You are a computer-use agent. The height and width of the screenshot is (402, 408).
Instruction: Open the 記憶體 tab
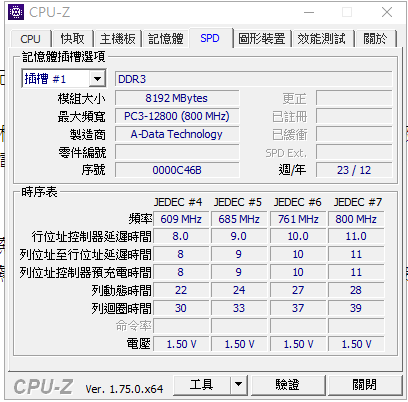click(x=166, y=39)
